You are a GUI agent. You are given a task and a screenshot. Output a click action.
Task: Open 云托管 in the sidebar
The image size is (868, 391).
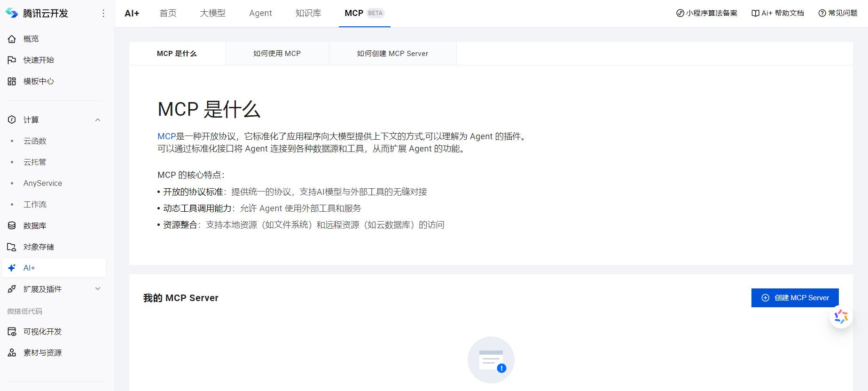tap(35, 162)
